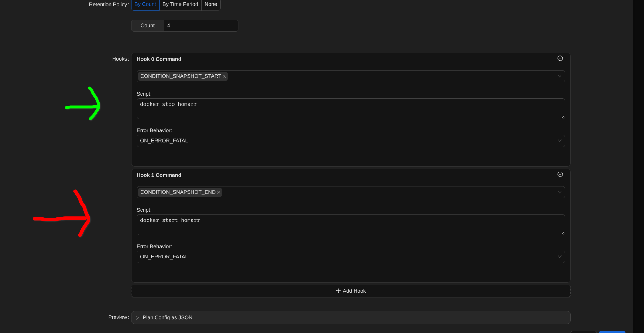
Task: Click the Hook 1 script resize handle
Action: (563, 233)
